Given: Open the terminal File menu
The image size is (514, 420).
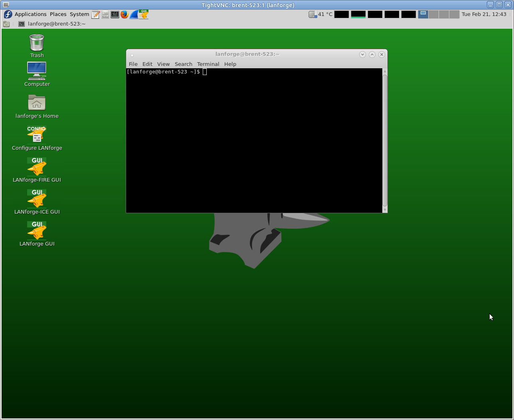Looking at the screenshot, I should click(x=133, y=64).
